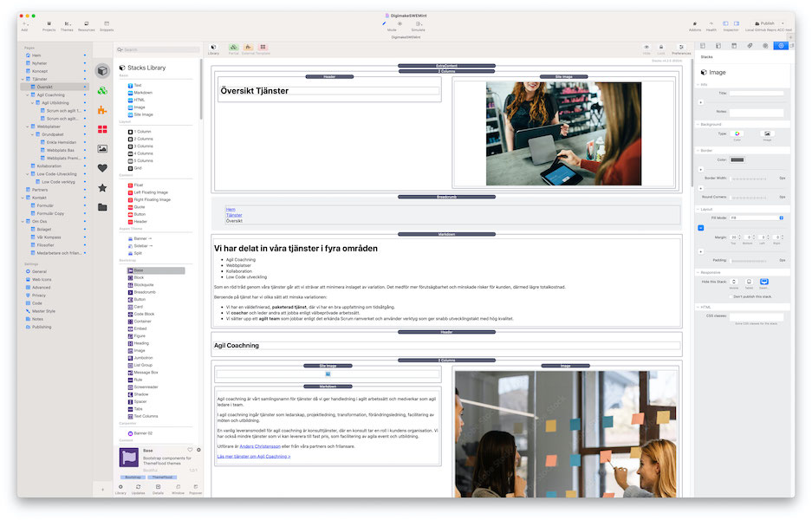Collapse the Agil Coaching page group
Viewport: 812px width, 520px height.
pos(26,95)
